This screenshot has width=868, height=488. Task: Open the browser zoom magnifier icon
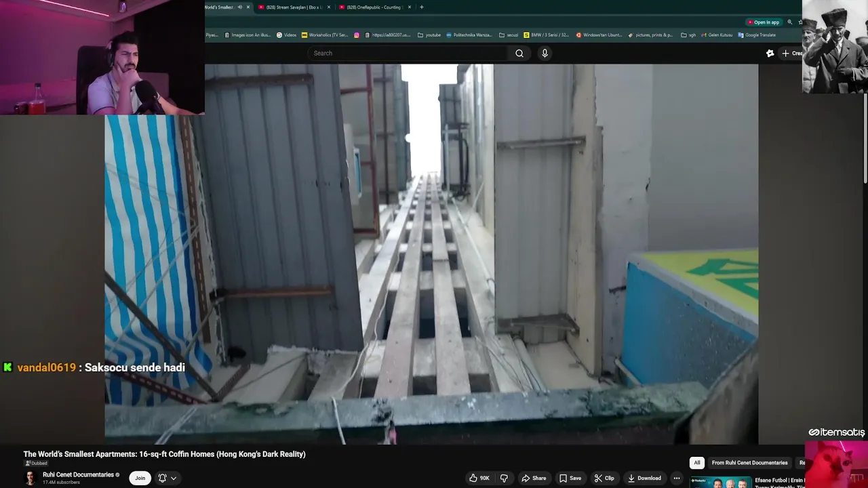pos(790,22)
